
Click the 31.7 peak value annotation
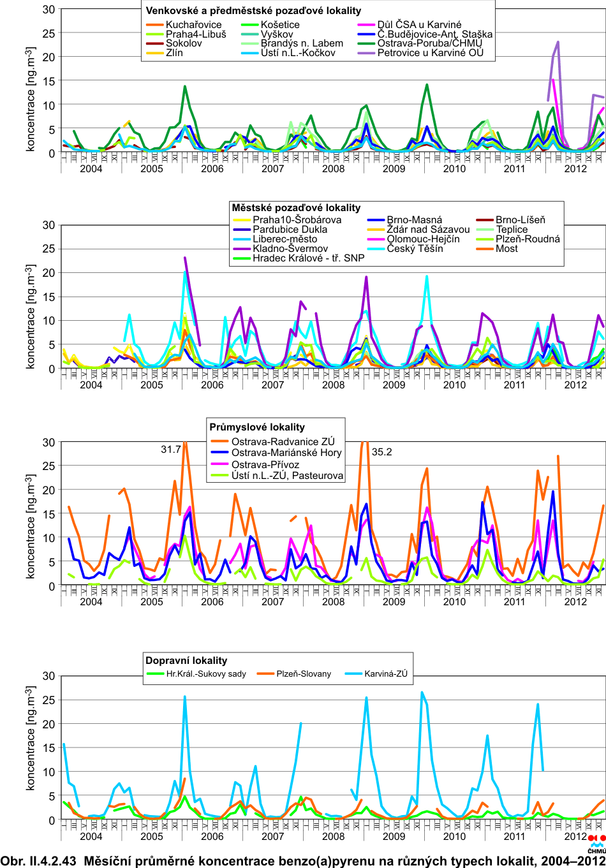171,450
